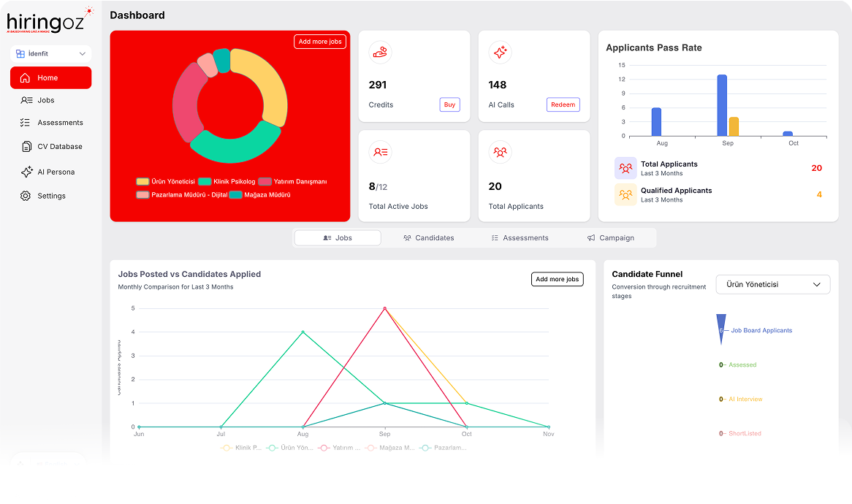Open the idenfit workspace dropdown

coord(50,54)
